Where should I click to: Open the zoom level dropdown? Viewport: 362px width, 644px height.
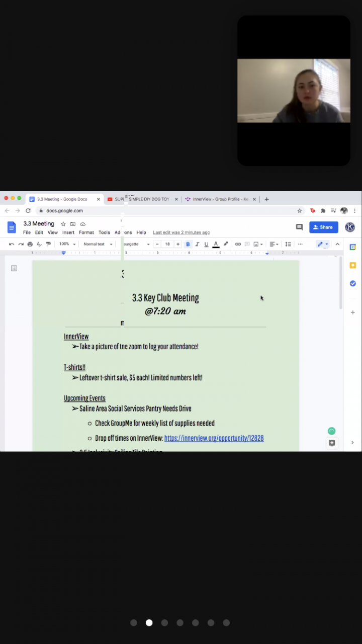click(x=67, y=244)
